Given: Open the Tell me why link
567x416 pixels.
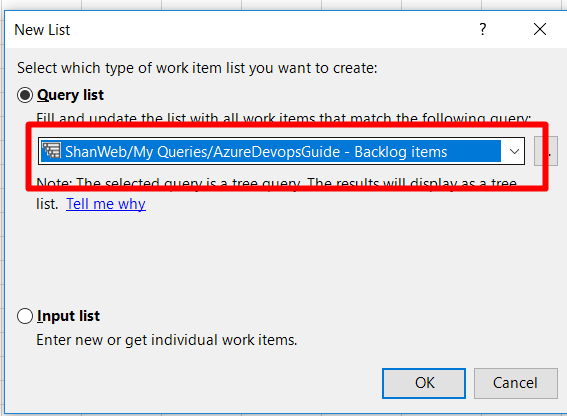Looking at the screenshot, I should [x=106, y=204].
